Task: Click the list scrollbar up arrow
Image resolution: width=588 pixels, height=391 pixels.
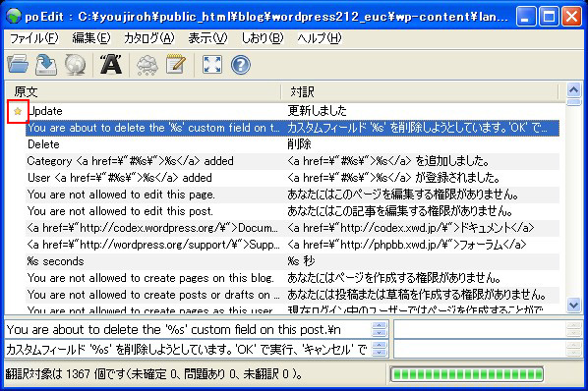Action: (574, 89)
